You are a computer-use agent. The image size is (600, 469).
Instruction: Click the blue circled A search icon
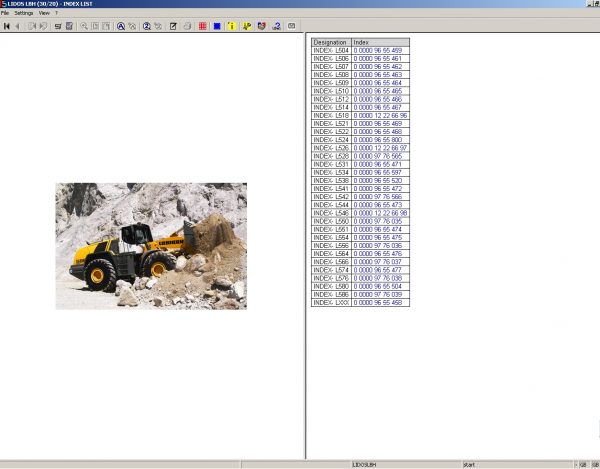[121, 26]
